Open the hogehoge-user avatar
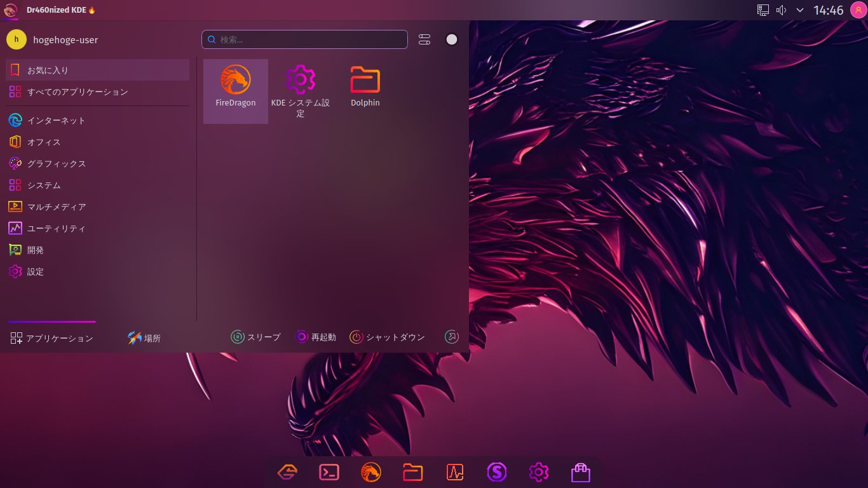Viewport: 868px width, 488px height. [17, 39]
